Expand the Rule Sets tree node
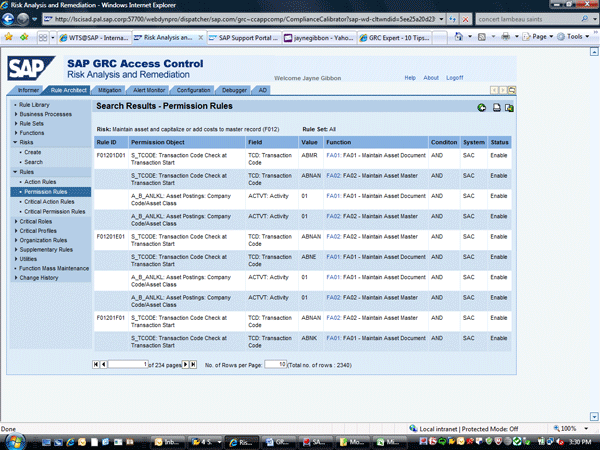 coord(16,124)
